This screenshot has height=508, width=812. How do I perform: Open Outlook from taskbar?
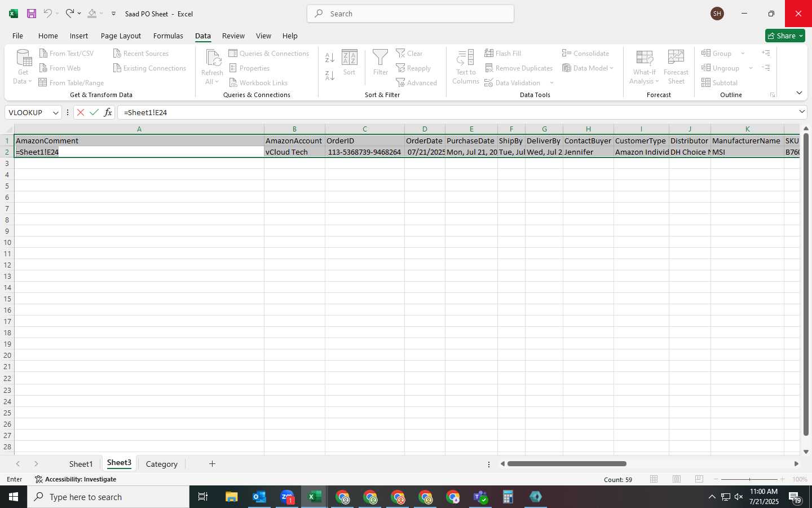pos(259,497)
